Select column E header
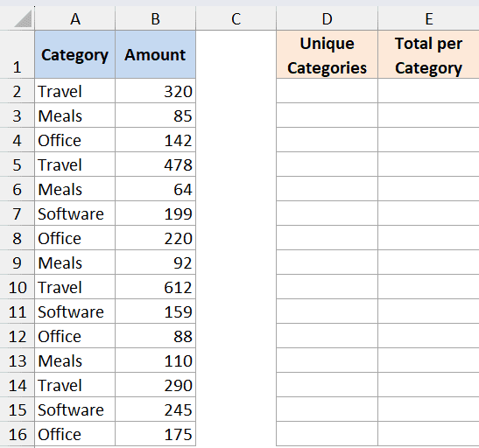 pyautogui.click(x=428, y=18)
